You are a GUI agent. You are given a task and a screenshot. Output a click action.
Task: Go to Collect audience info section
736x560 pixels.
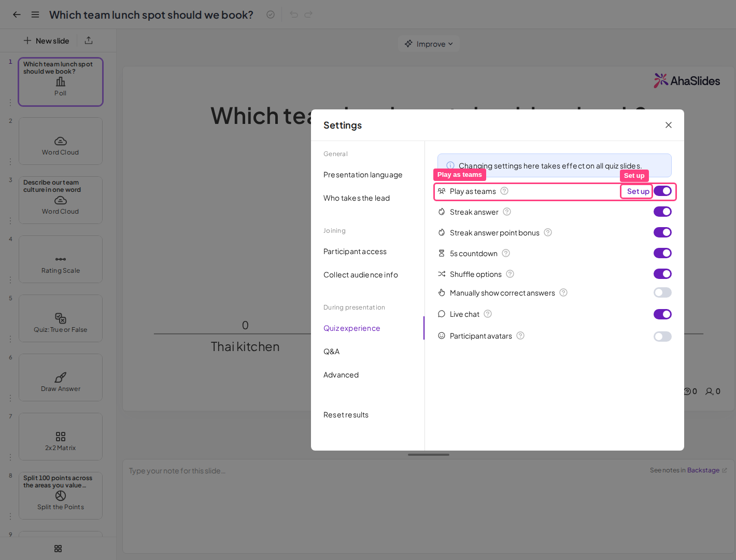coord(361,275)
